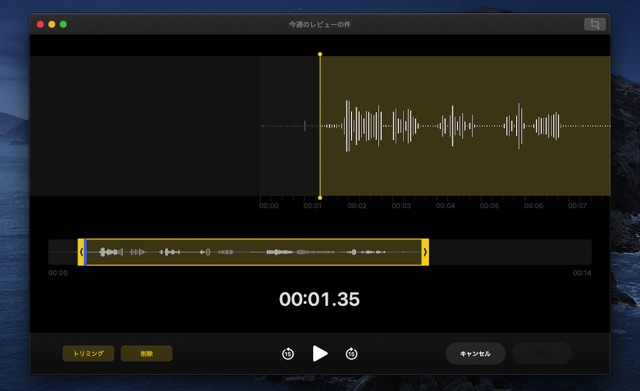This screenshot has width=640, height=391.
Task: Skip back 15 seconds
Action: [288, 353]
